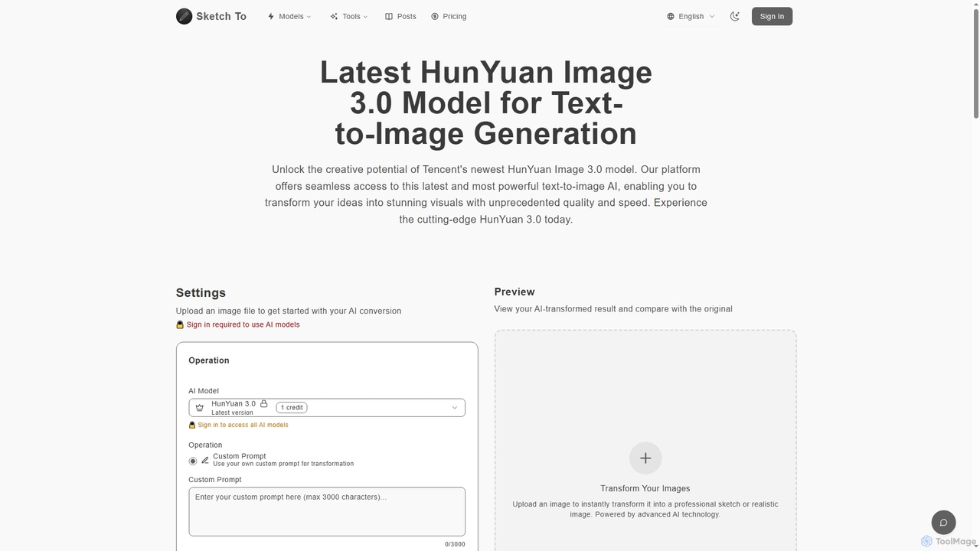Image resolution: width=980 pixels, height=551 pixels.
Task: Focus the Custom Prompt text area
Action: pos(327,511)
